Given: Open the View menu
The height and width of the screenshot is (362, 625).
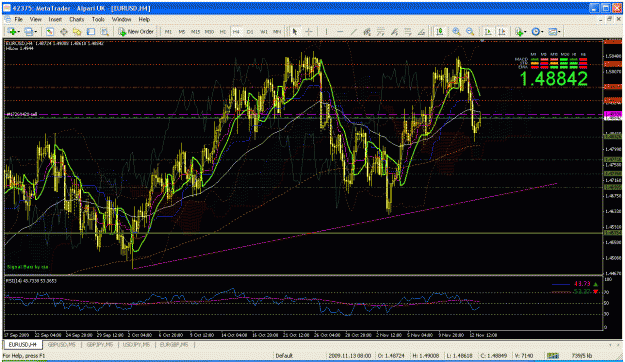Looking at the screenshot, I should 35,19.
